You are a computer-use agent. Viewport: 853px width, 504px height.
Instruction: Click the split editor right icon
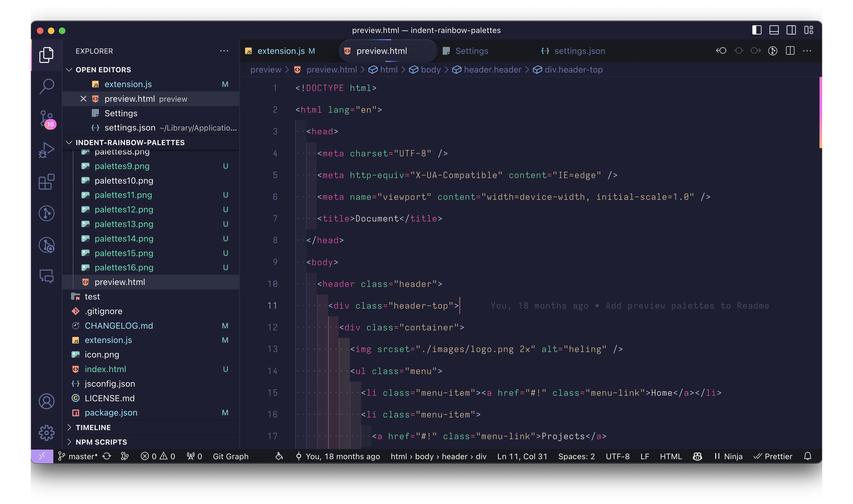tap(790, 51)
